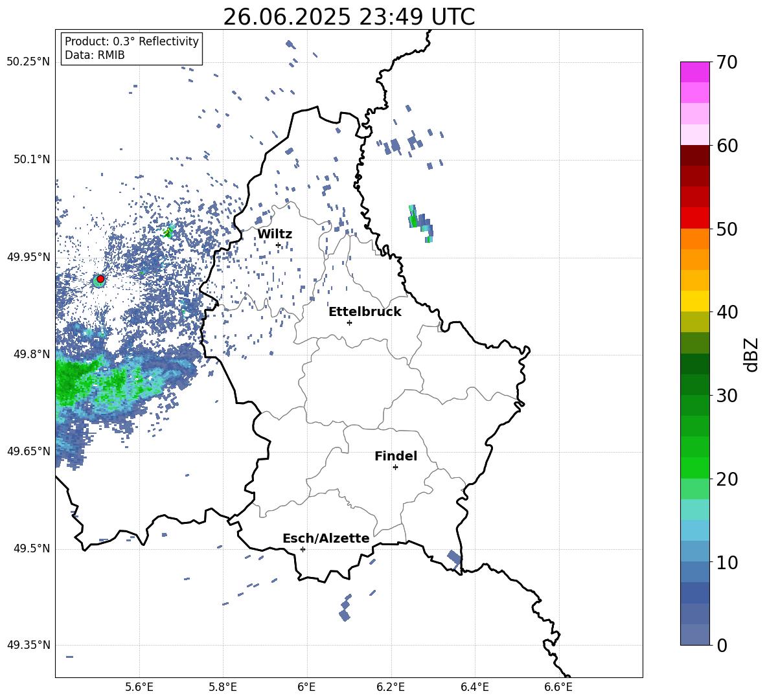Click the 5.6°E longitude label
767x700 pixels.
click(x=139, y=687)
